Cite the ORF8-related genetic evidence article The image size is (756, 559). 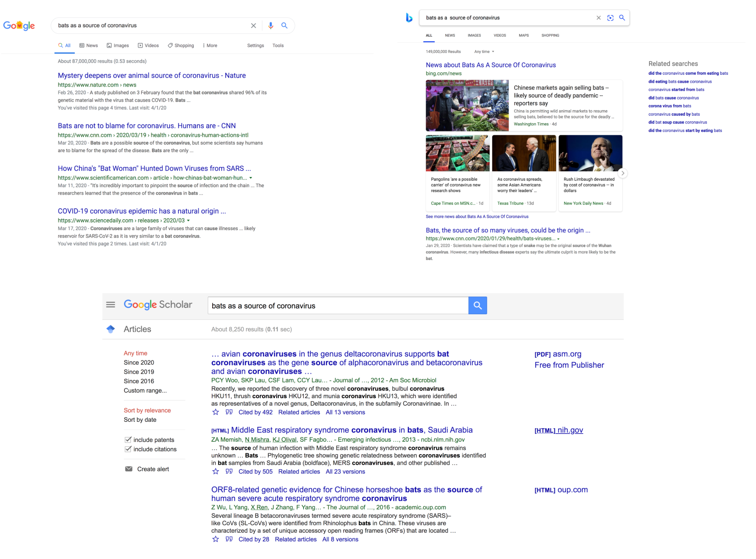pyautogui.click(x=229, y=539)
